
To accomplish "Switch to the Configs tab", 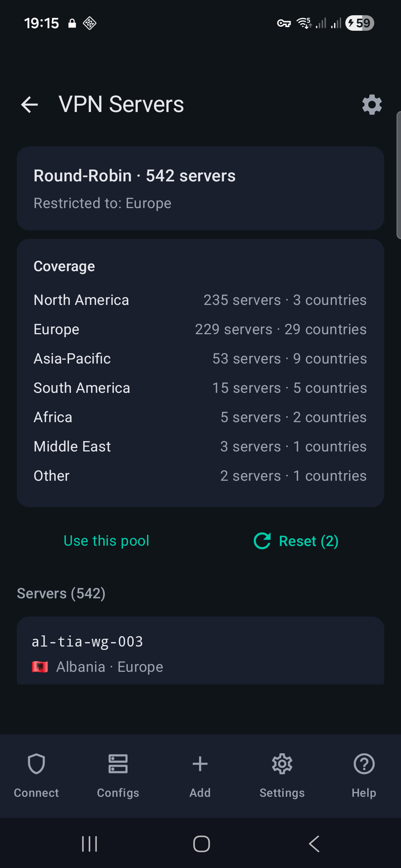I will [118, 775].
